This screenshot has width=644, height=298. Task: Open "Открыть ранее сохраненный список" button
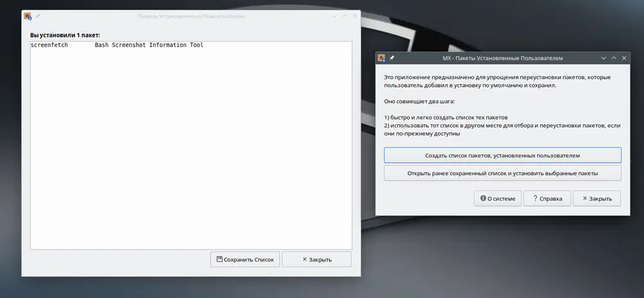pos(502,173)
